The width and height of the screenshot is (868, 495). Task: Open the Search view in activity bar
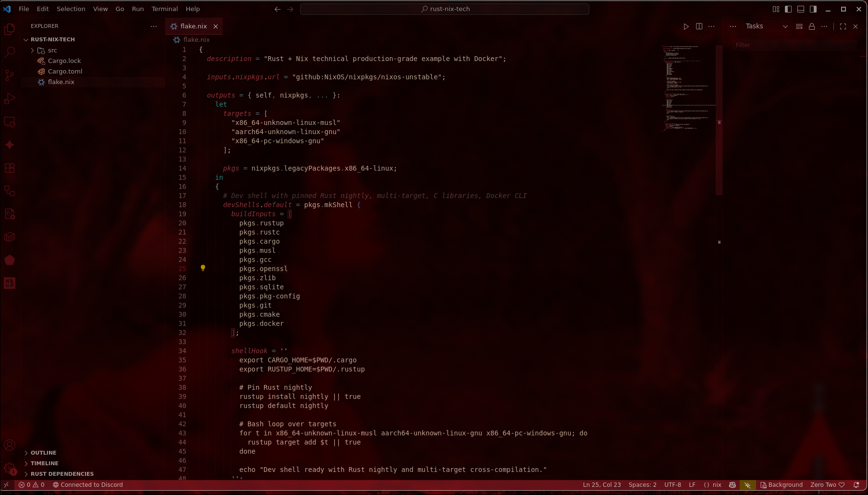(x=10, y=52)
